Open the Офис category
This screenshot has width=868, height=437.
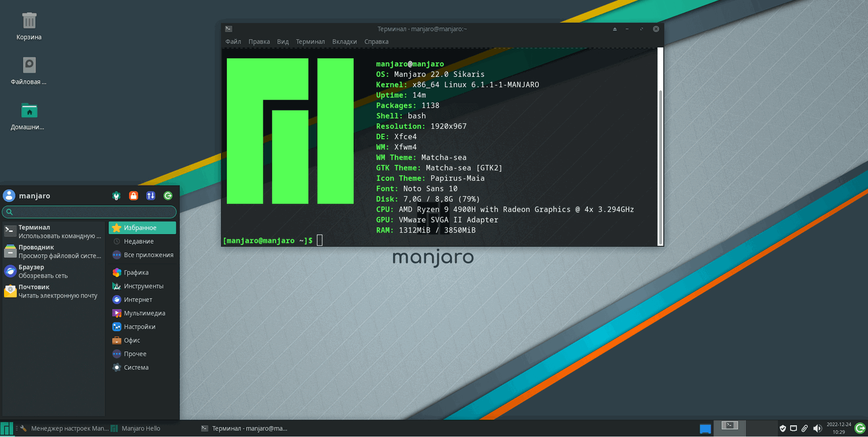tap(142, 340)
